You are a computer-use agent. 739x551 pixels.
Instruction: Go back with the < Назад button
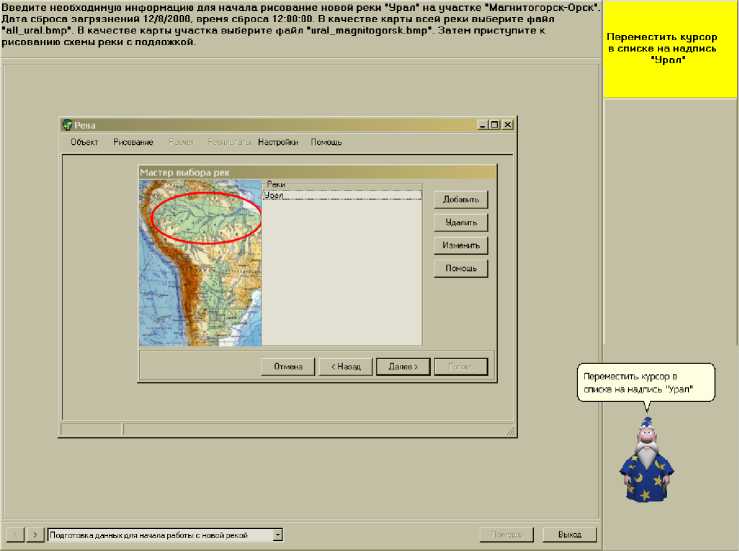pos(345,366)
